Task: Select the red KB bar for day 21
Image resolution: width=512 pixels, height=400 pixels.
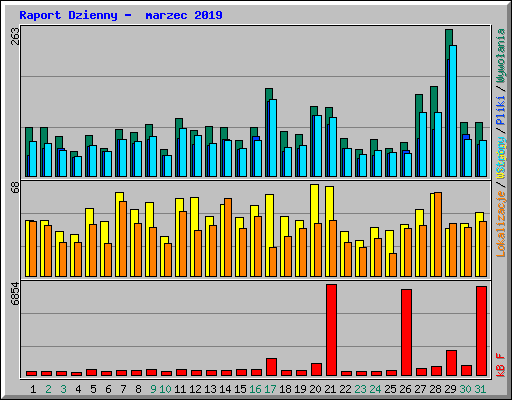Action: coord(331,330)
